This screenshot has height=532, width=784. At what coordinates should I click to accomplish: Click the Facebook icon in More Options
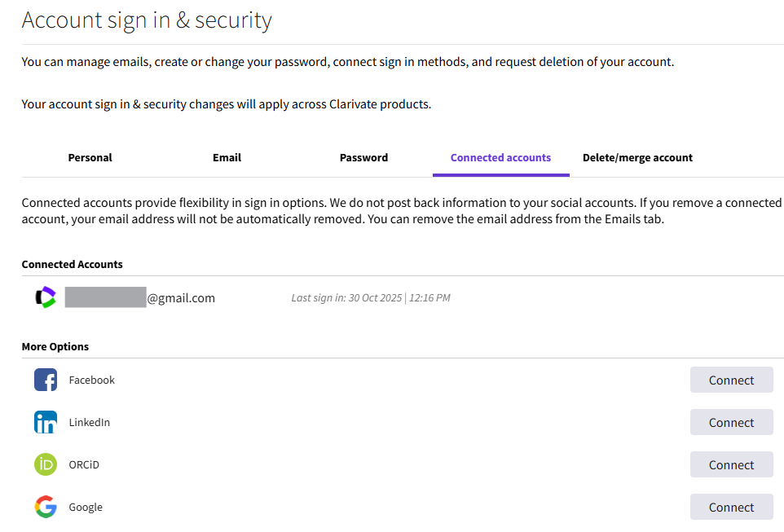[46, 380]
